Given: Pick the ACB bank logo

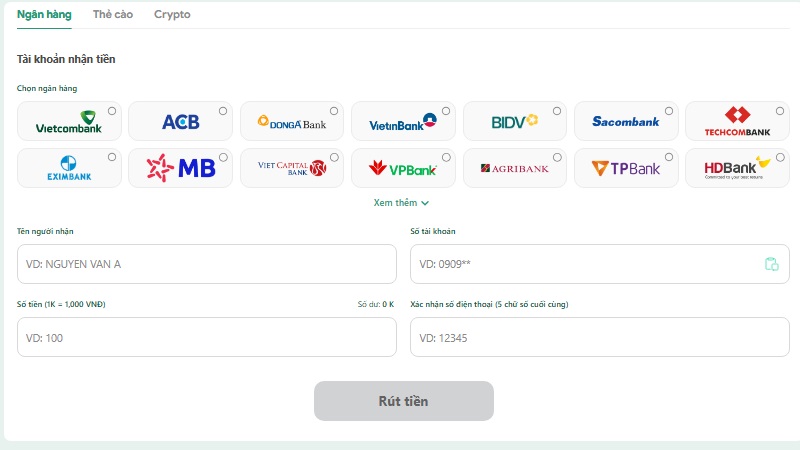Looking at the screenshot, I should tap(180, 121).
